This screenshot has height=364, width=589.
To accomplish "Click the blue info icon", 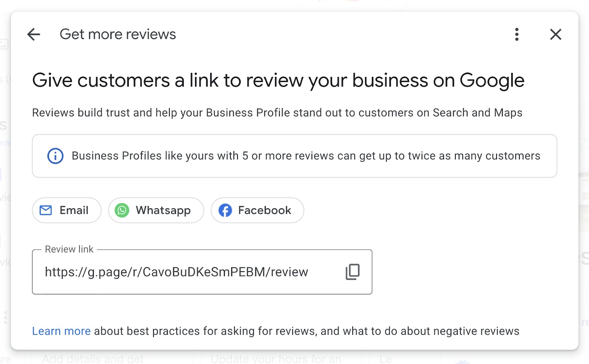I will (x=54, y=156).
